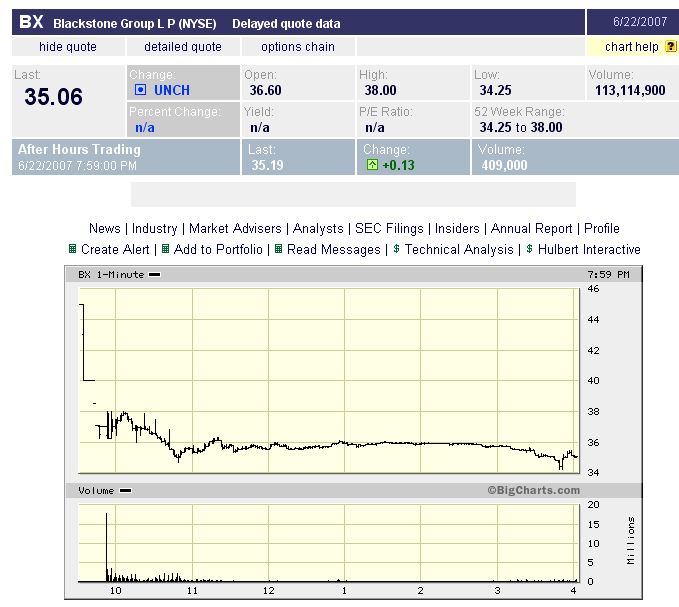Click the BX ticker symbol in header
Image resolution: width=679 pixels, height=607 pixels.
(x=31, y=22)
